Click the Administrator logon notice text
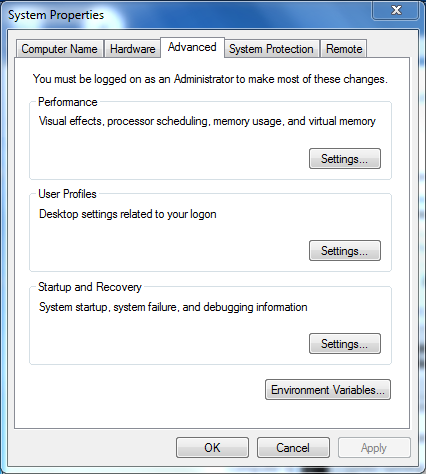This screenshot has width=426, height=474. click(x=210, y=79)
